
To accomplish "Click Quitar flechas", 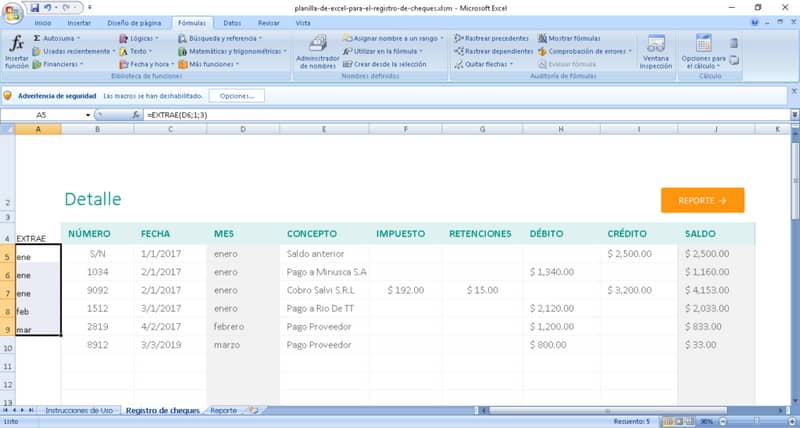I will click(x=483, y=65).
